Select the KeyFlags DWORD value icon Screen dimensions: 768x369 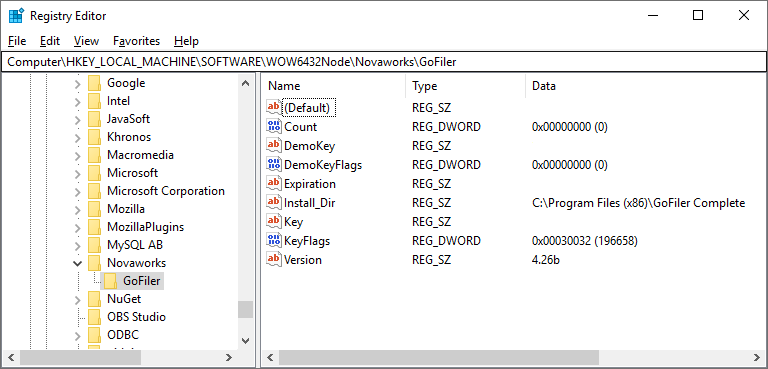coord(274,241)
